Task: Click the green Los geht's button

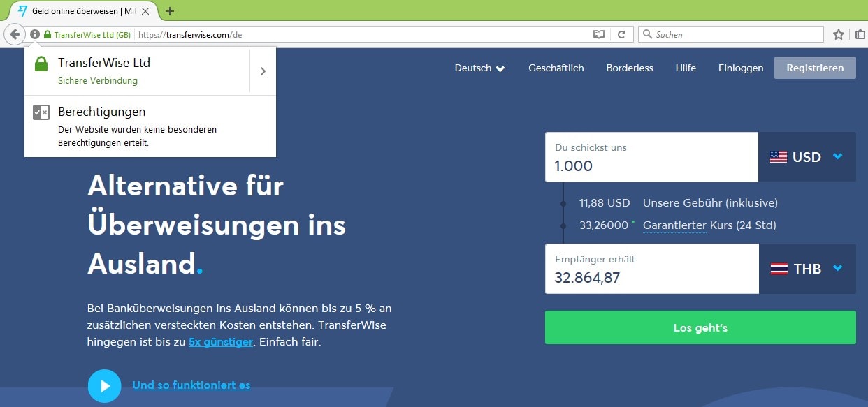Action: (x=700, y=327)
